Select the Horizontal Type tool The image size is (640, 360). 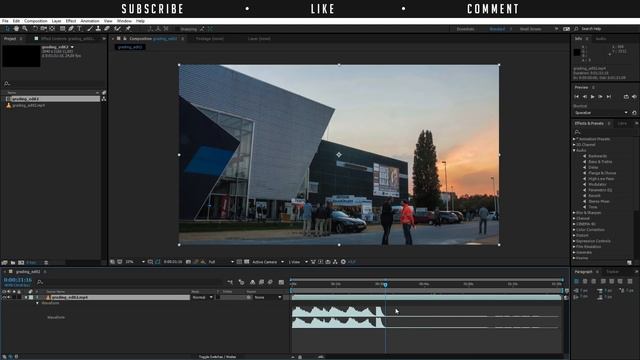[x=80, y=29]
